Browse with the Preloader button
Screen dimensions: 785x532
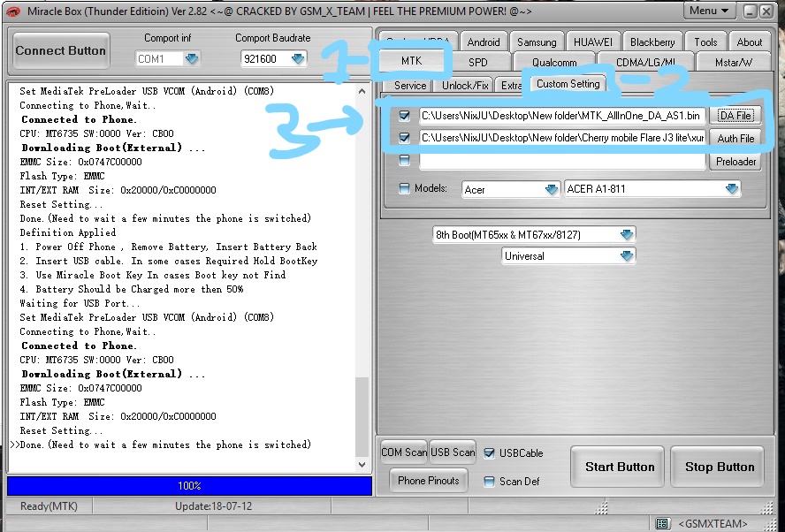tap(735, 161)
